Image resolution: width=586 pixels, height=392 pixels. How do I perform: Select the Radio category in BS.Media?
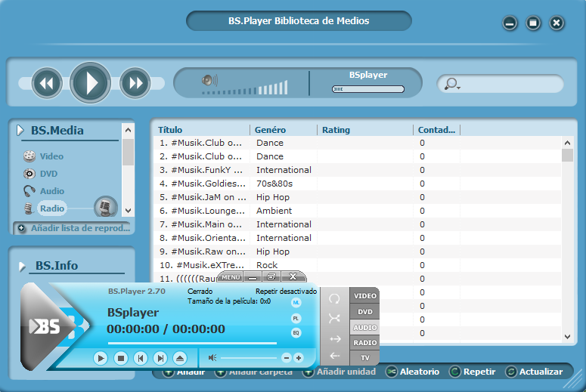(52, 208)
